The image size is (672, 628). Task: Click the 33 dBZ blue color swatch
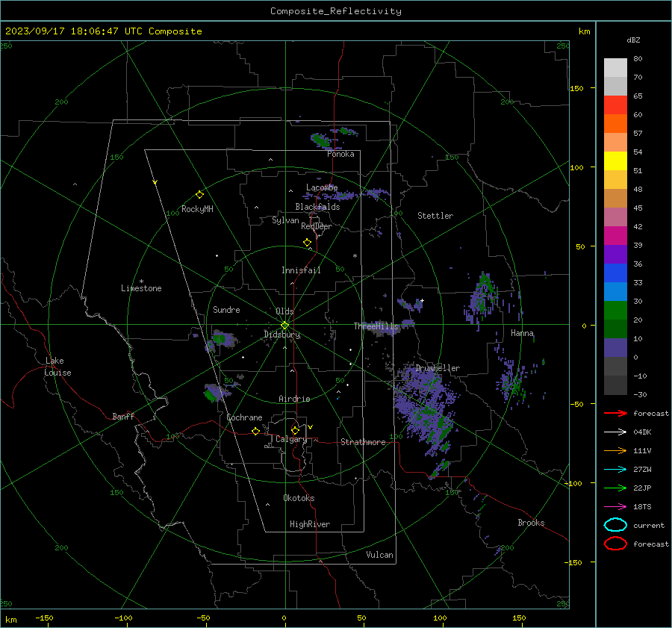click(615, 291)
